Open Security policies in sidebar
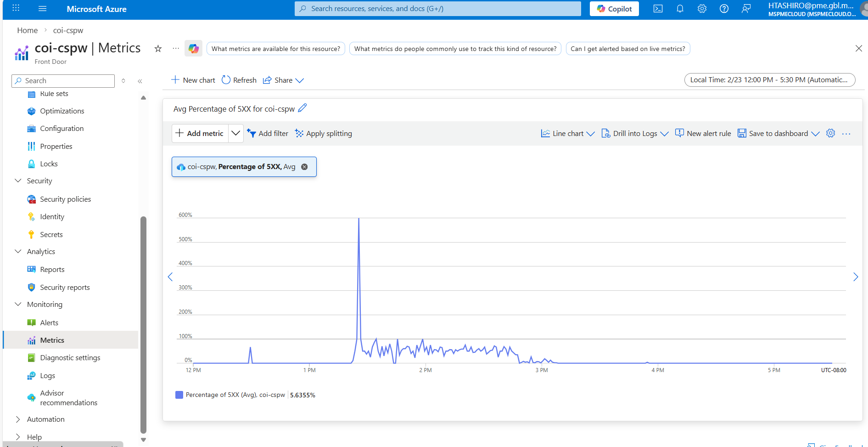Image resolution: width=868 pixels, height=447 pixels. 65,199
